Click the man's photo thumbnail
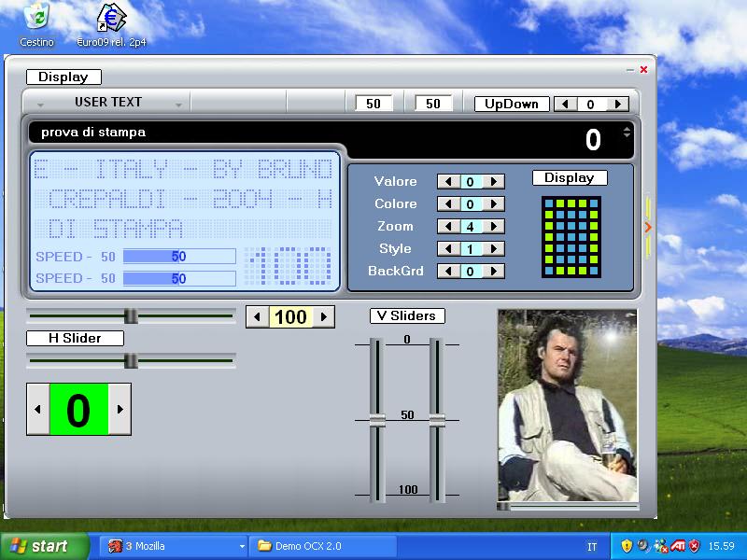 click(567, 406)
